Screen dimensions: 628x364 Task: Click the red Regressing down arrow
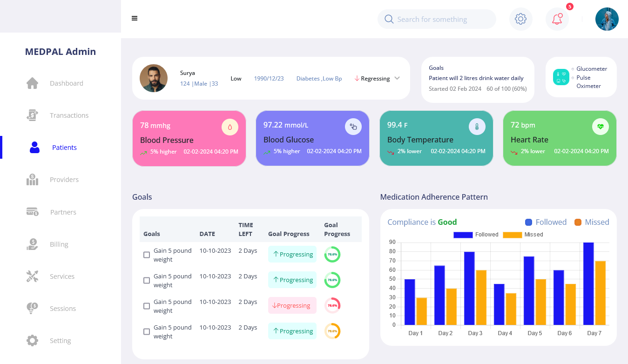tap(357, 79)
